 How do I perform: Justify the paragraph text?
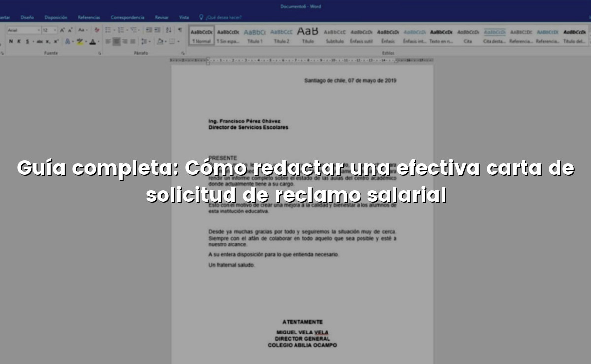[133, 42]
